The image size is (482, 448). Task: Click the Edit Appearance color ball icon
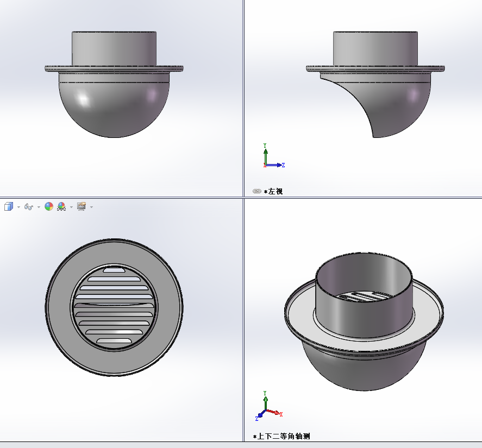49,206
